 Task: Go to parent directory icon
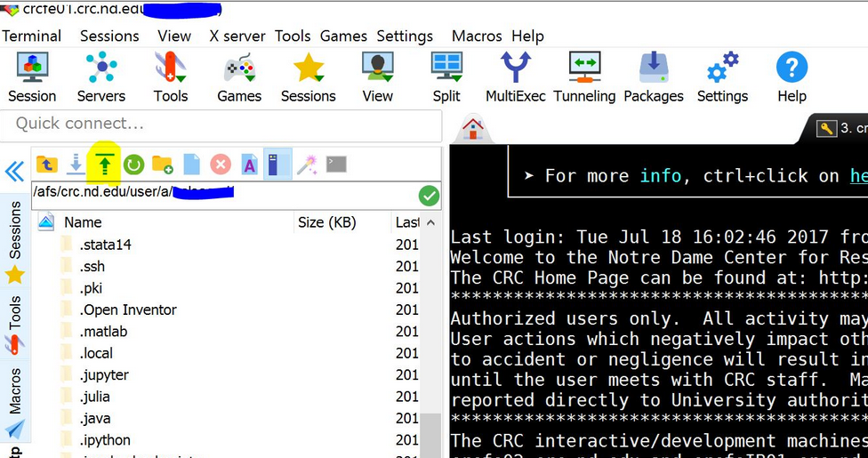coord(47,165)
